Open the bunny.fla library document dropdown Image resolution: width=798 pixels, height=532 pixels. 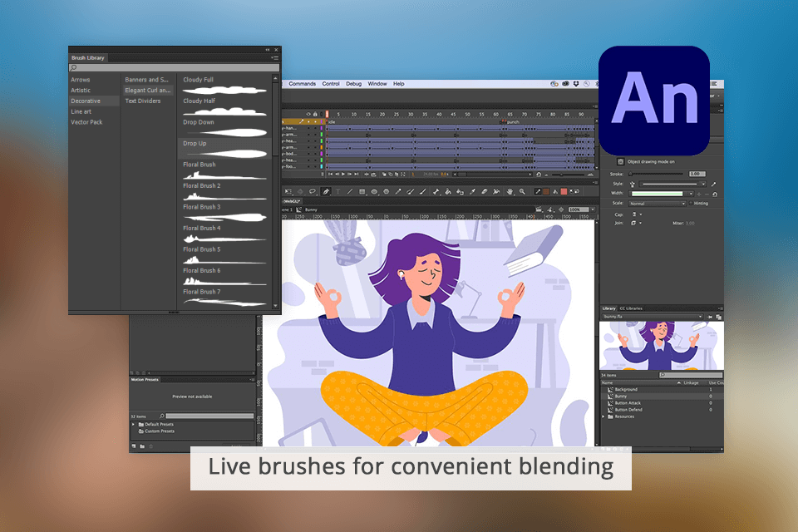click(x=653, y=317)
